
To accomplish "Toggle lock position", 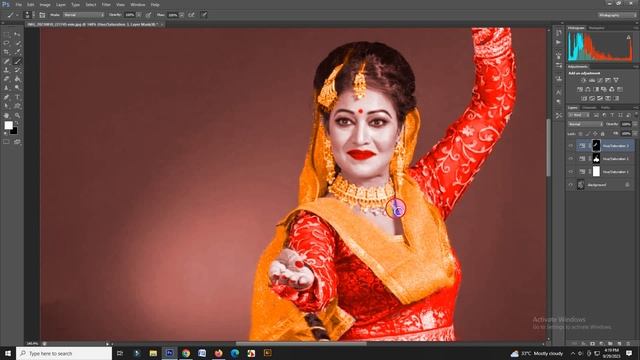I will pos(595,134).
